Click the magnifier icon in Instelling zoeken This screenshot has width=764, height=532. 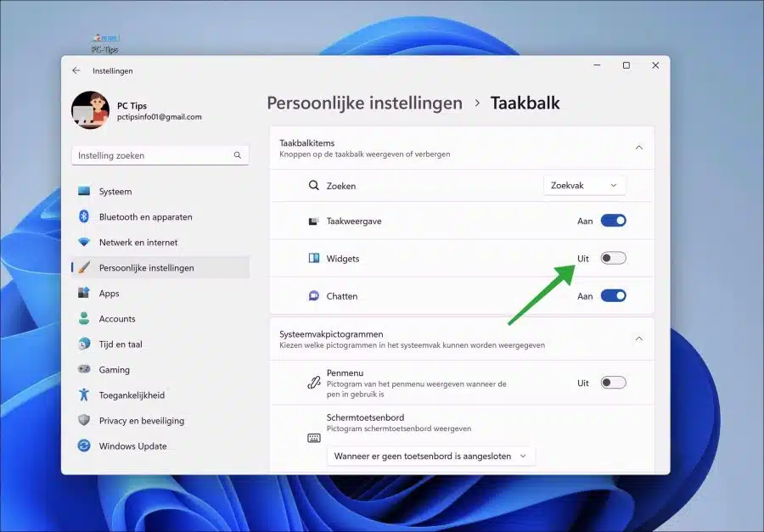click(x=238, y=155)
